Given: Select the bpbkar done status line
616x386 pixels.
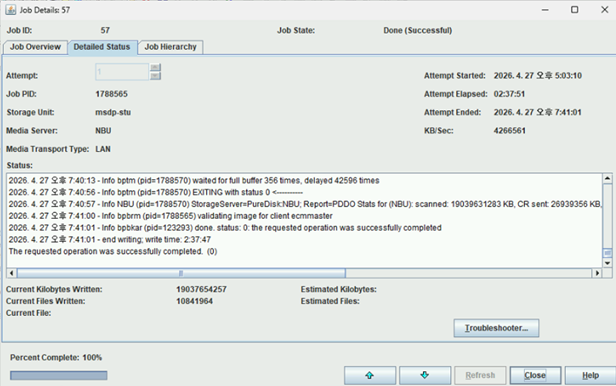Looking at the screenshot, I should tap(225, 228).
